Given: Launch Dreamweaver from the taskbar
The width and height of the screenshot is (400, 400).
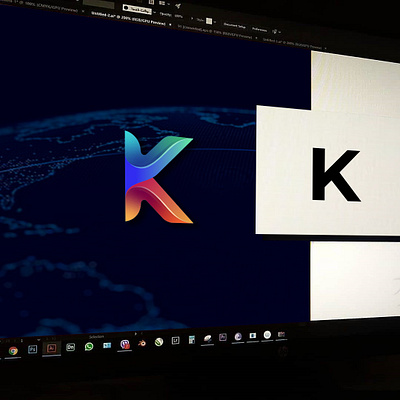Looking at the screenshot, I should click(70, 347).
